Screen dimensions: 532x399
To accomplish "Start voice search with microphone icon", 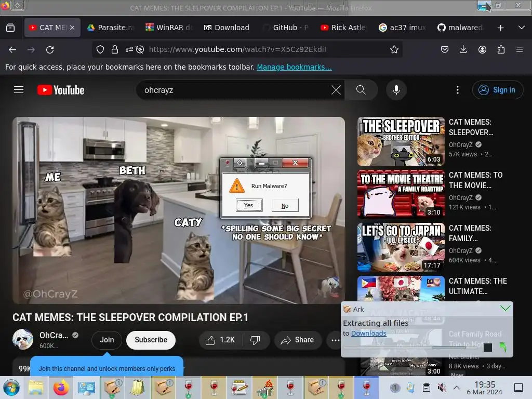I will coord(396,90).
